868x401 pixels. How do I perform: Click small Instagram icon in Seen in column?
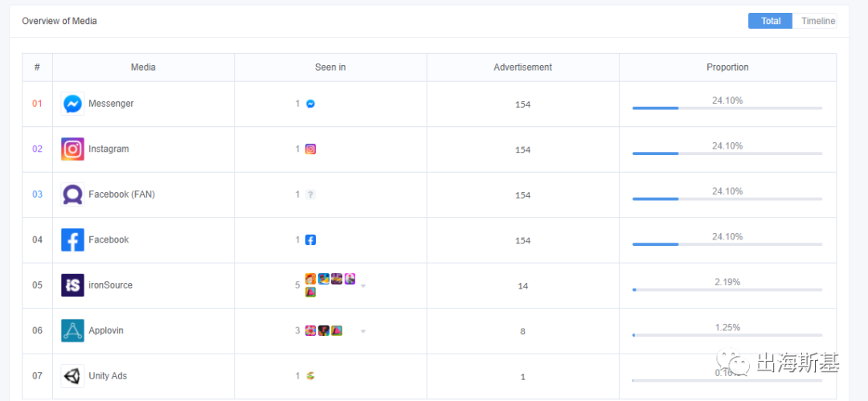pyautogui.click(x=310, y=149)
